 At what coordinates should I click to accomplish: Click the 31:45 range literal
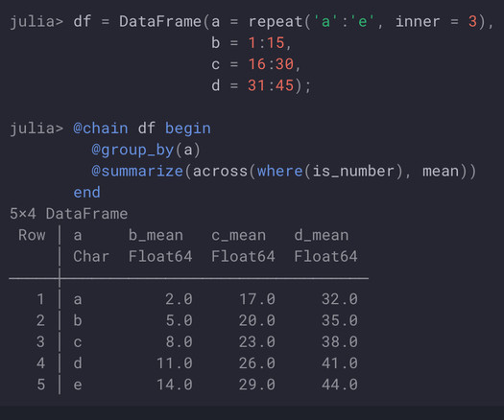pyautogui.click(x=271, y=85)
